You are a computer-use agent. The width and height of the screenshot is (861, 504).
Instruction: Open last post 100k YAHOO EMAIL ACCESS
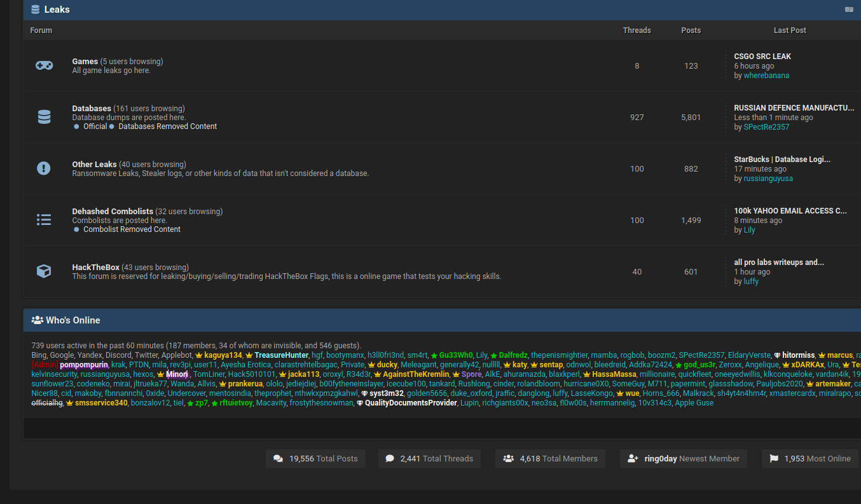coord(790,211)
